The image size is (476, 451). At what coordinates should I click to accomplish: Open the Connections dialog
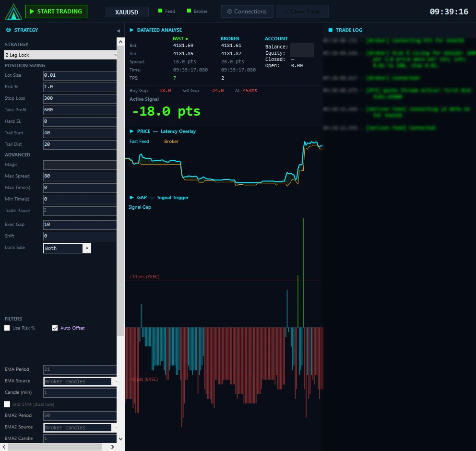point(247,12)
